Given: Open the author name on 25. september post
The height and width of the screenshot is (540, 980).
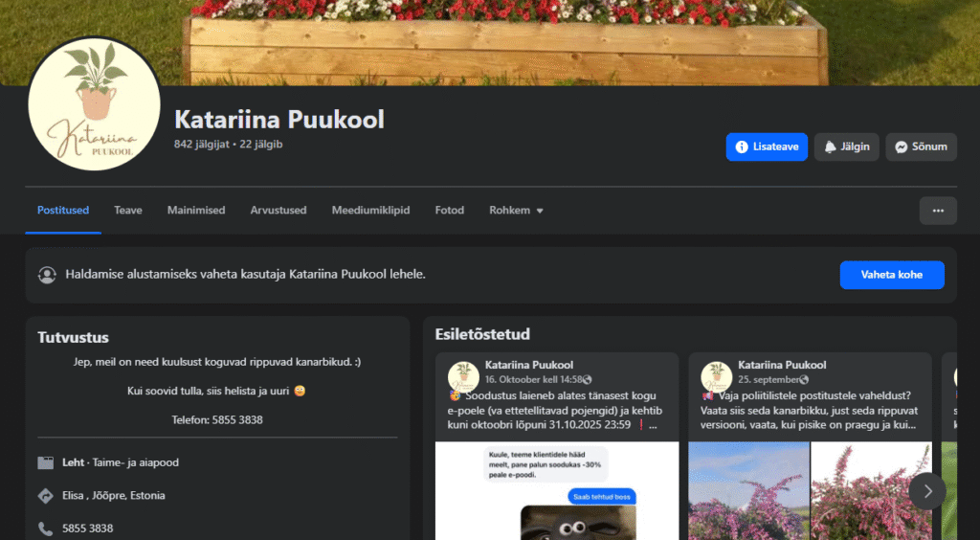Looking at the screenshot, I should pyautogui.click(x=782, y=365).
